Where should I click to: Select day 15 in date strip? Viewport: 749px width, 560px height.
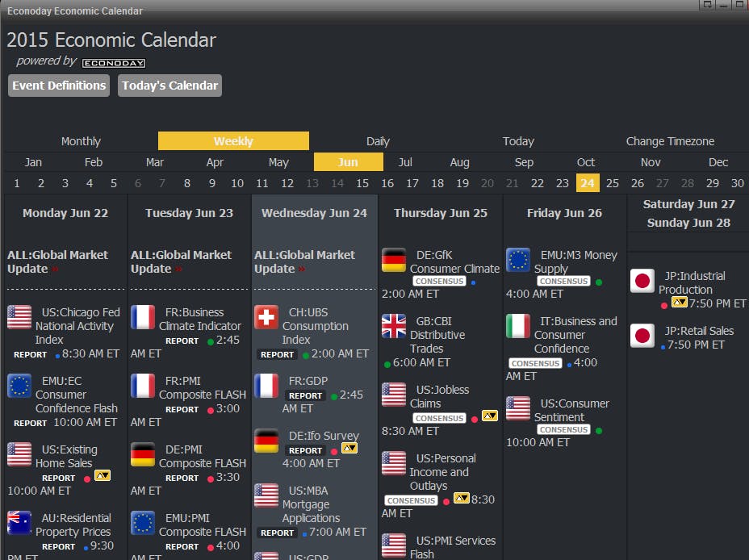pyautogui.click(x=362, y=183)
